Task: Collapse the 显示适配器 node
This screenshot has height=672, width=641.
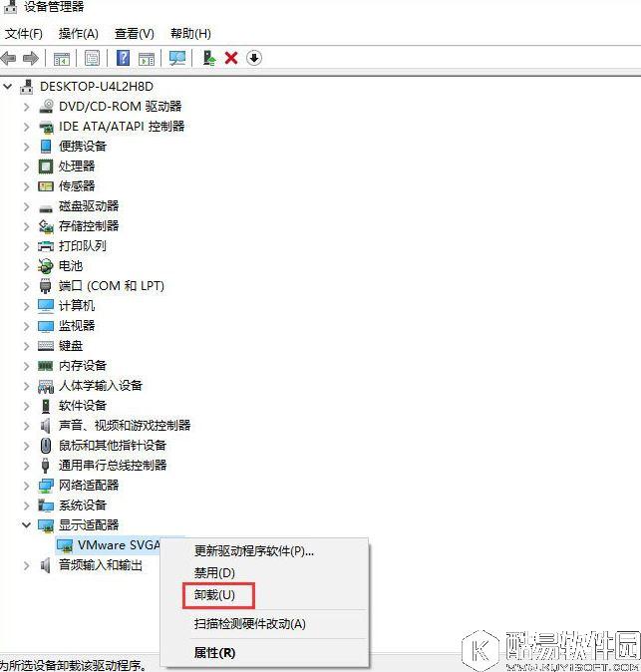Action: (x=27, y=525)
